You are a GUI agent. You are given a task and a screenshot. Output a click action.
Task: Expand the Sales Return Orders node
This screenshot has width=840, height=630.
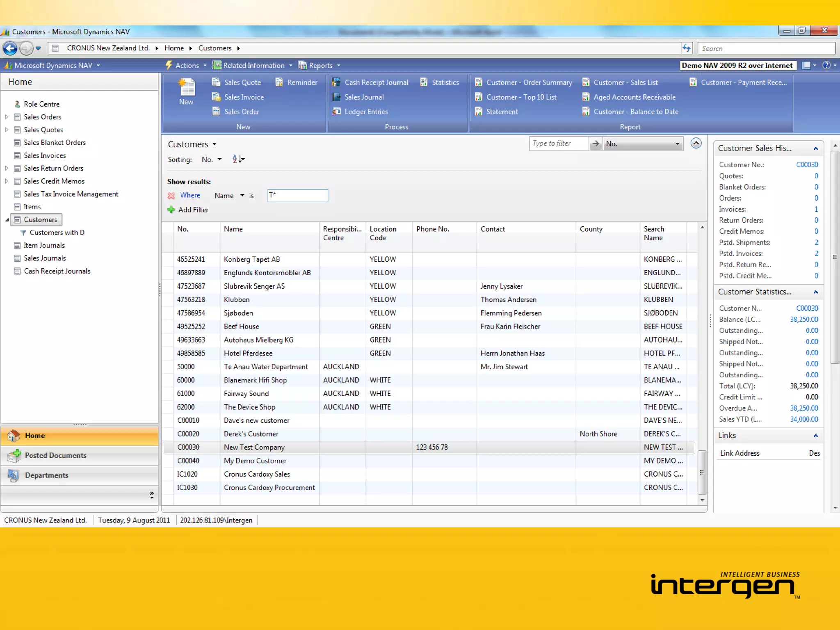click(7, 168)
